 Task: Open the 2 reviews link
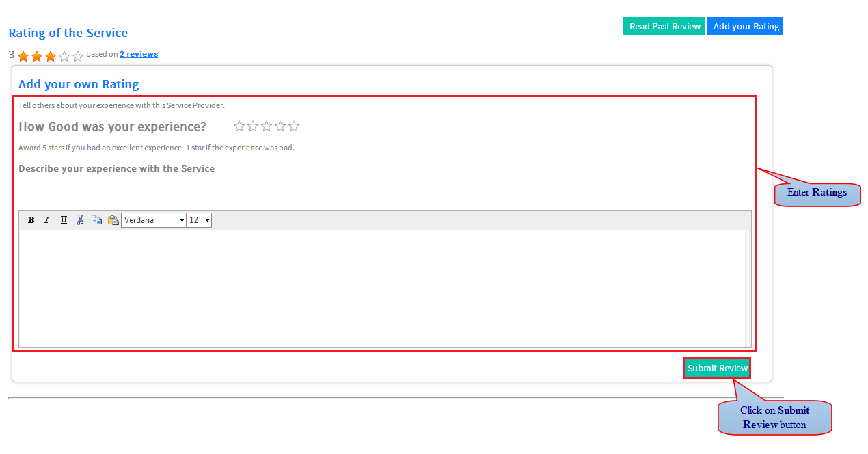tap(139, 54)
